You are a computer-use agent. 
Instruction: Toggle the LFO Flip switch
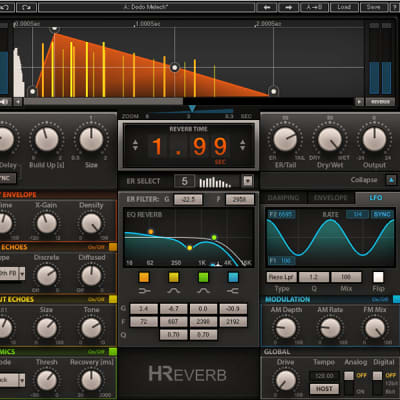click(x=378, y=277)
